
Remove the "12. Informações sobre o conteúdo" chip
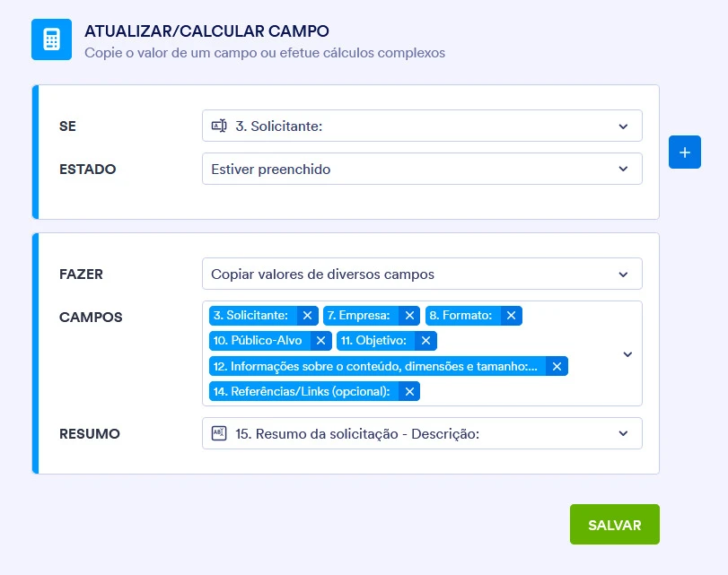coord(557,366)
